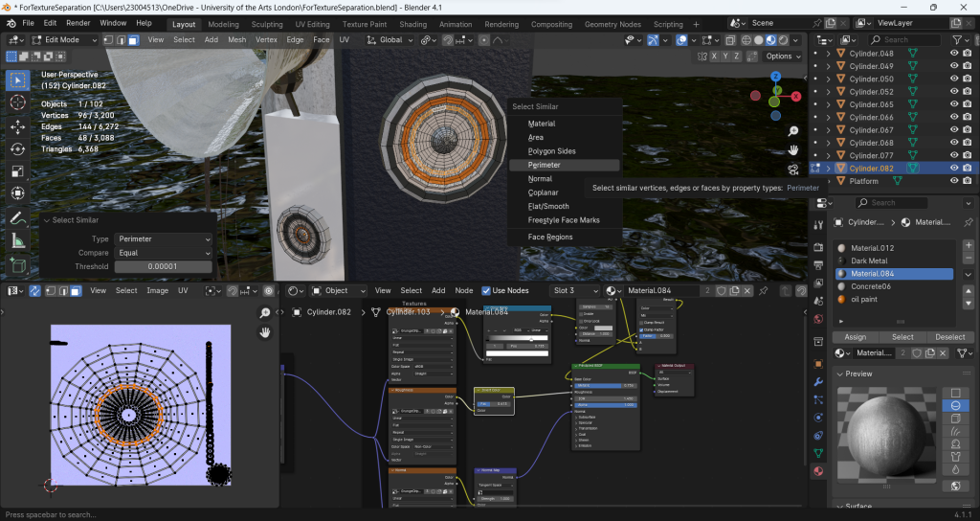Hide Cylinder.048 in the viewport

(x=954, y=54)
